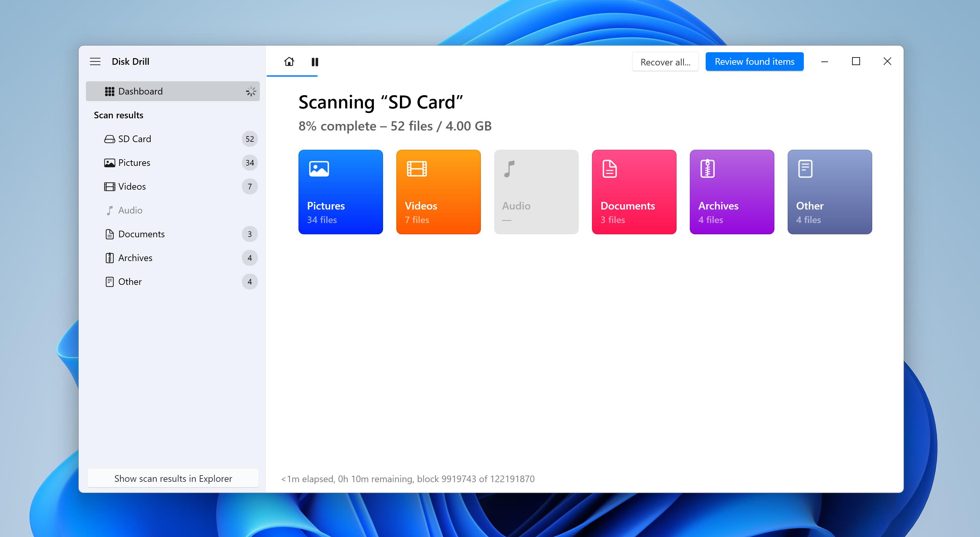Click the grayed Audio tile
The image size is (980, 537).
[536, 192]
